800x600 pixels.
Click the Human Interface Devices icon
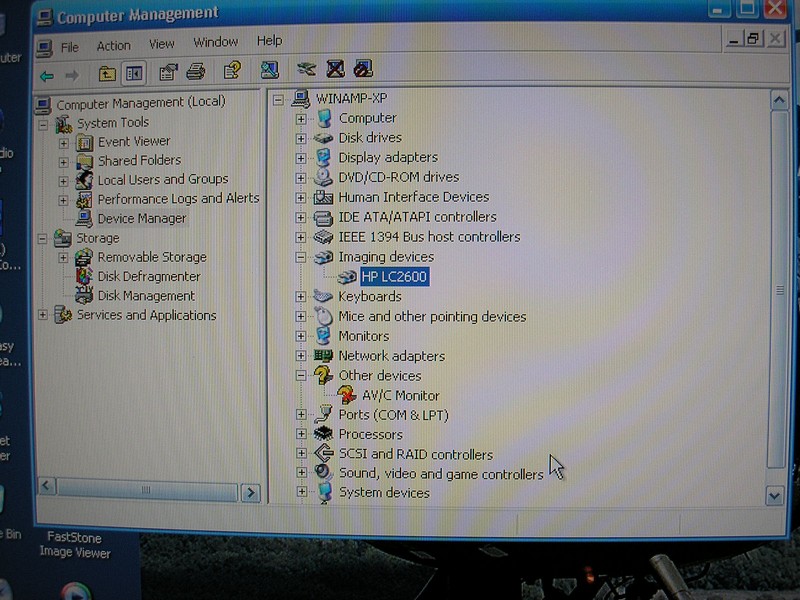tap(323, 197)
